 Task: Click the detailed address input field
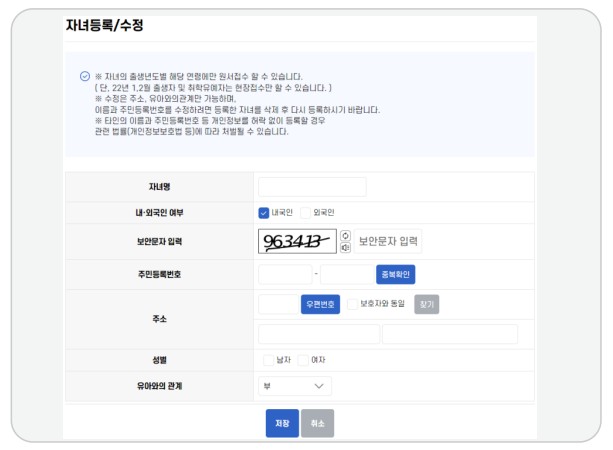coord(450,334)
